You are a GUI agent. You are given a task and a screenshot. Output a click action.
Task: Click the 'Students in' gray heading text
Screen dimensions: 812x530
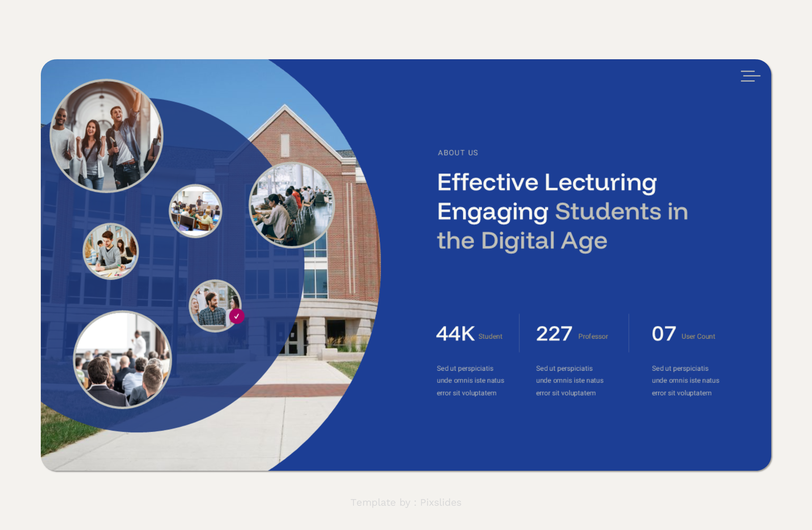click(622, 212)
